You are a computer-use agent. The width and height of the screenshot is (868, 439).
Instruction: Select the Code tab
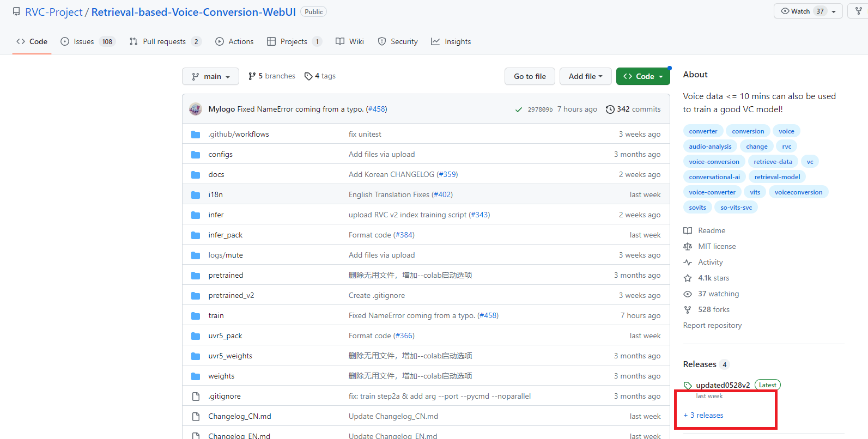point(32,41)
